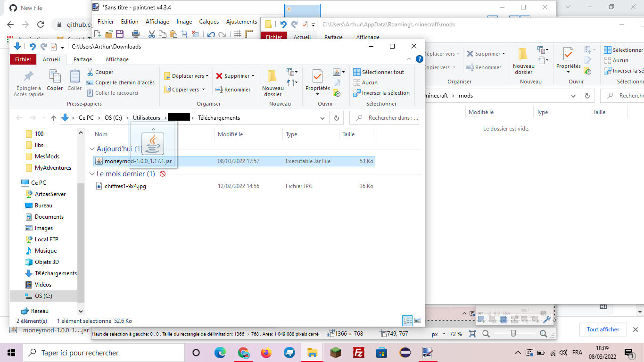Viewport: 644px width, 362px height.
Task: Open Firefox from the taskbar
Action: 266,353
